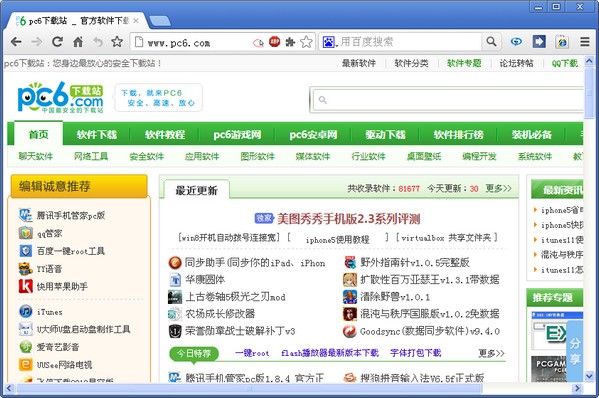Open the 软件排行榜 navigation tab
This screenshot has width=599, height=398.
458,134
